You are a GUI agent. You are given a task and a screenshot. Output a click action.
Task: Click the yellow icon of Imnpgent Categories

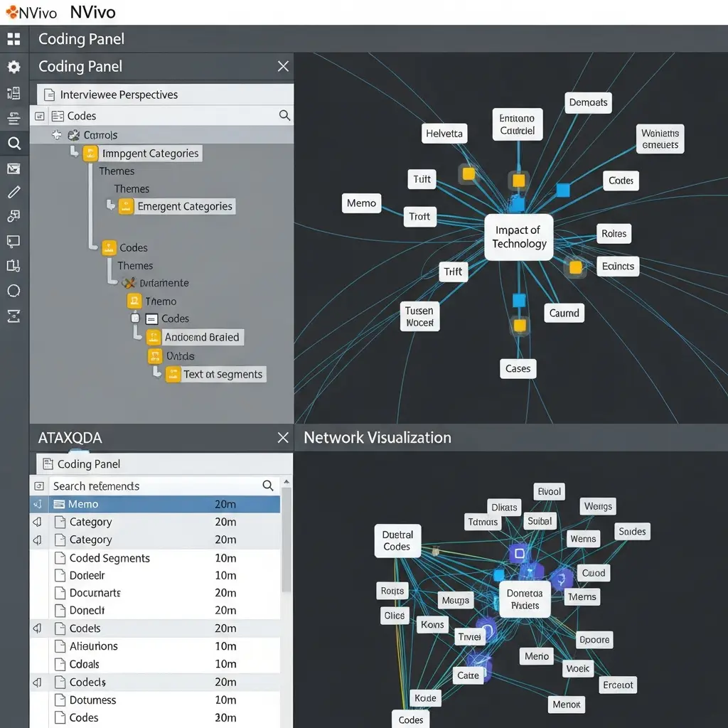click(x=90, y=154)
